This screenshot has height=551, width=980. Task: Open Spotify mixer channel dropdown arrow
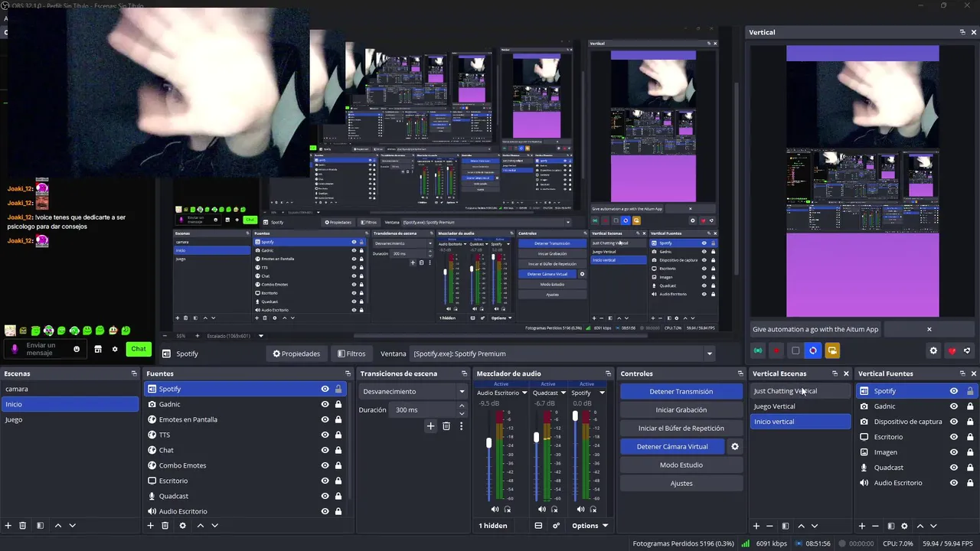click(x=602, y=393)
